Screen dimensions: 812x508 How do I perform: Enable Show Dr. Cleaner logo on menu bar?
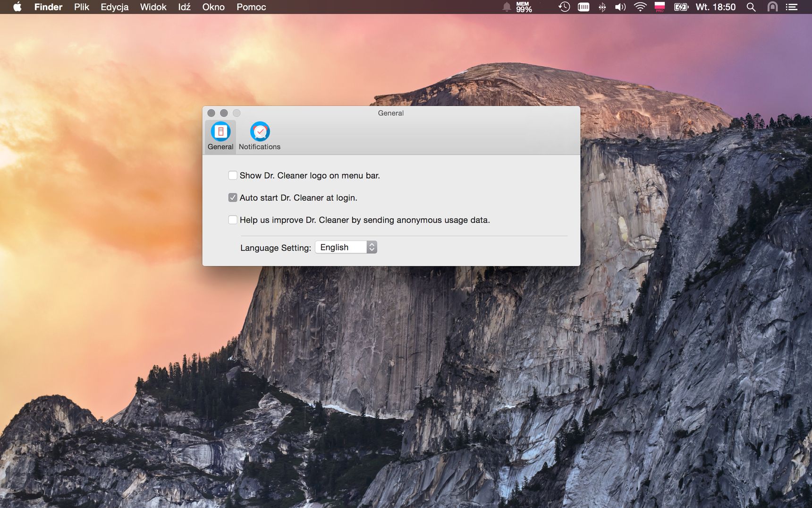(233, 175)
